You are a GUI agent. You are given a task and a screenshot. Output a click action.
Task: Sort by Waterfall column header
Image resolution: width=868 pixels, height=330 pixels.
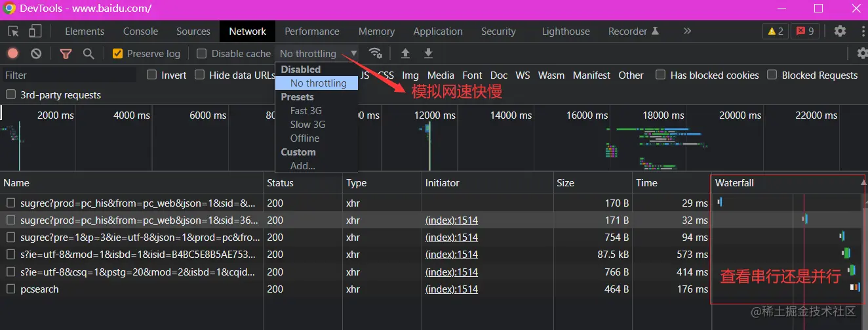(789, 183)
